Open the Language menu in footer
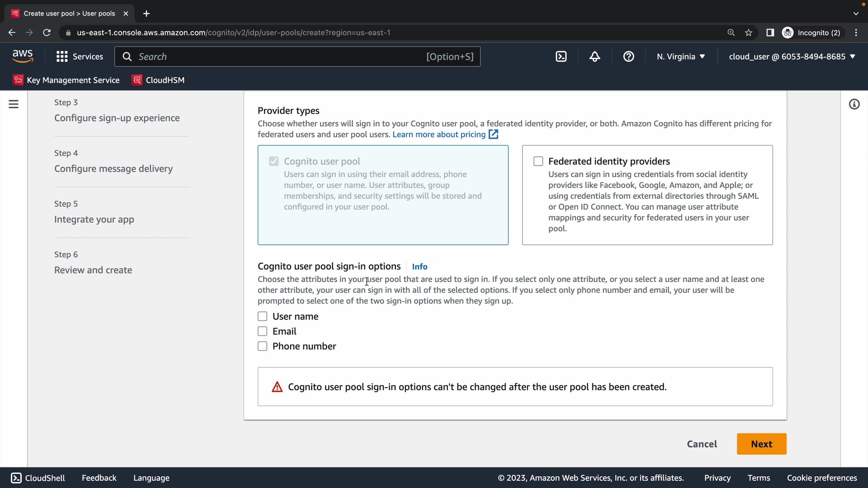Screen dimensions: 868x488 151,478
